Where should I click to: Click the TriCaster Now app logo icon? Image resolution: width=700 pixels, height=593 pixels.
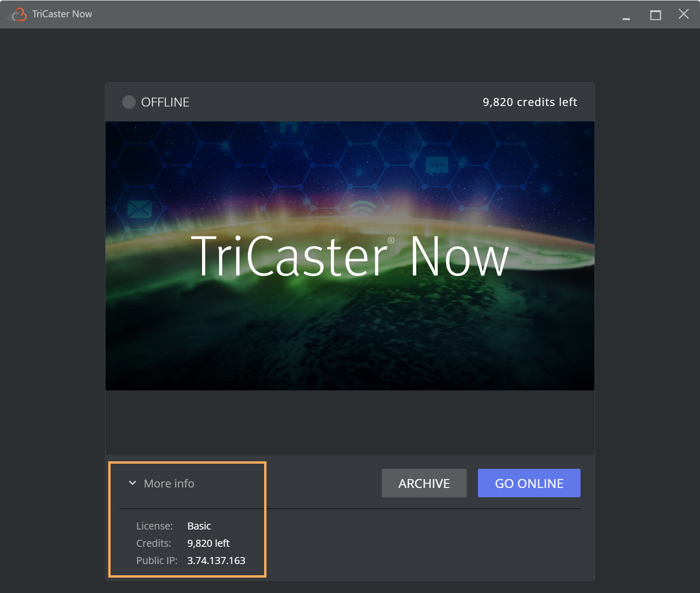click(17, 14)
